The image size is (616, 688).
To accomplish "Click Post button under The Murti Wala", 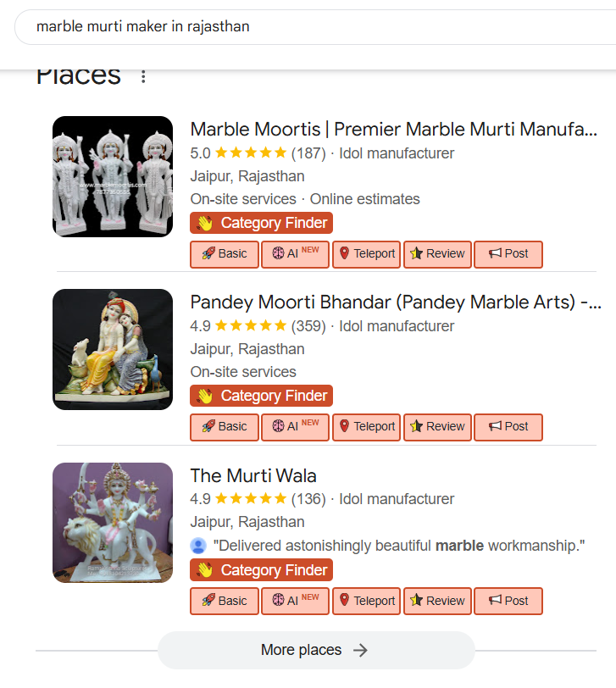I will (508, 601).
